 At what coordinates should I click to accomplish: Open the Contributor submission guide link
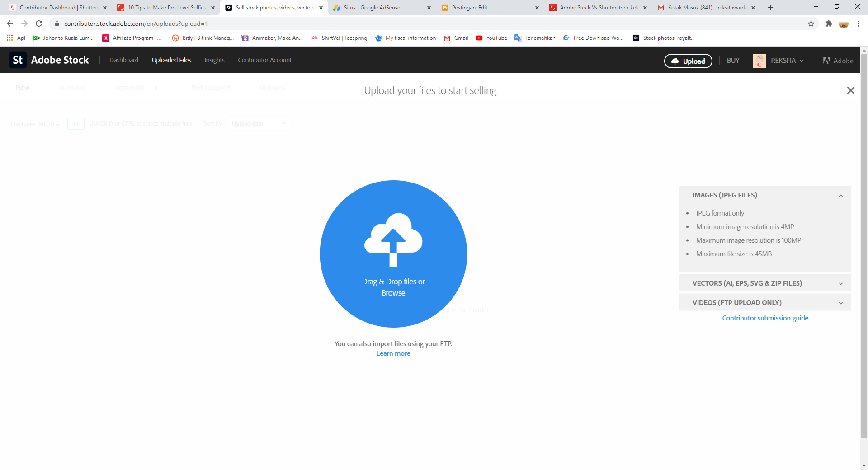pos(765,318)
